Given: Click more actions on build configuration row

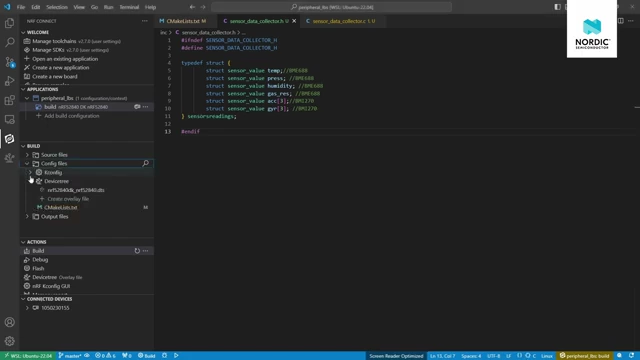Looking at the screenshot, I should (x=146, y=107).
